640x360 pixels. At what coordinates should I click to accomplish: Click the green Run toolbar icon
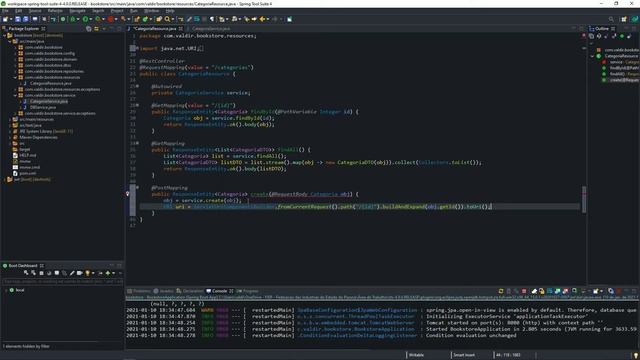pos(85,19)
